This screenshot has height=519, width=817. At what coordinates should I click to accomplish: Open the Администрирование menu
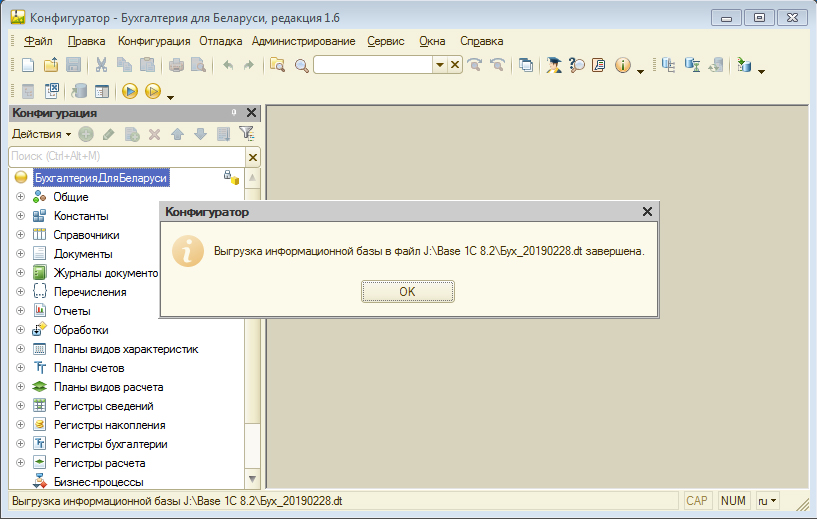click(x=303, y=41)
